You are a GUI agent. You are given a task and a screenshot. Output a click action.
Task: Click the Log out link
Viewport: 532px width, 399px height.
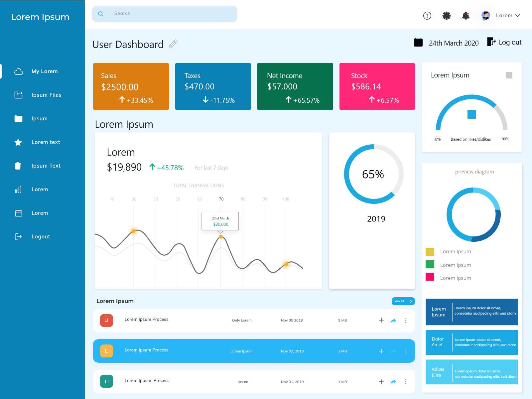point(510,42)
